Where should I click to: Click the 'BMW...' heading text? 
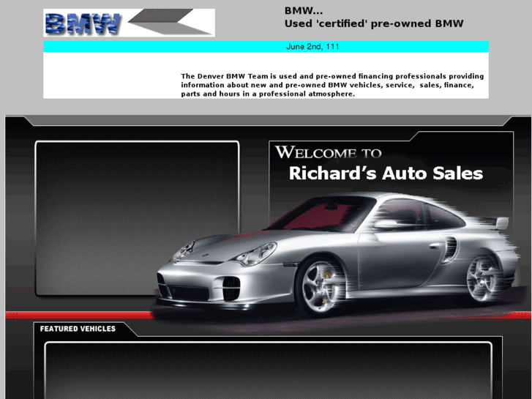304,11
